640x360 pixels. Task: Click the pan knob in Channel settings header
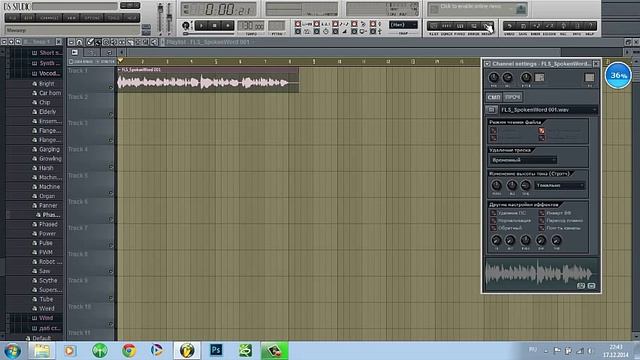[x=493, y=77]
